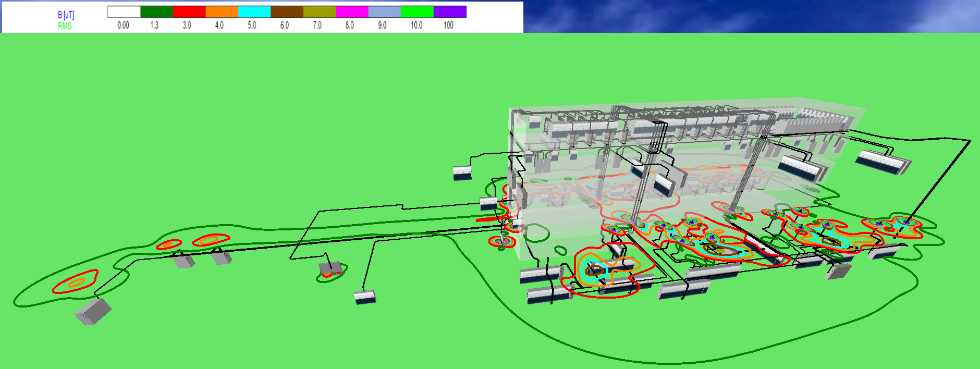Click the magenta 8.0 legend swatch
This screenshot has width=980, height=369.
pos(352,12)
